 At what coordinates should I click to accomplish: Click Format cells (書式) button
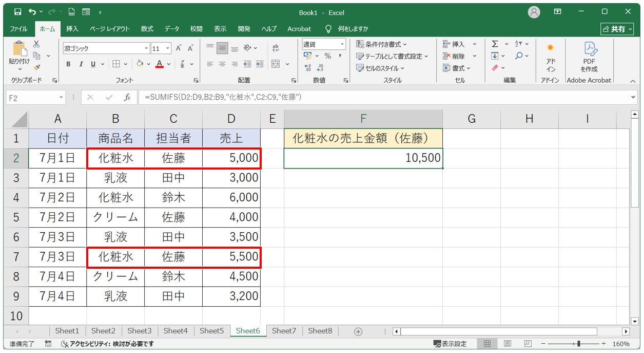point(456,68)
